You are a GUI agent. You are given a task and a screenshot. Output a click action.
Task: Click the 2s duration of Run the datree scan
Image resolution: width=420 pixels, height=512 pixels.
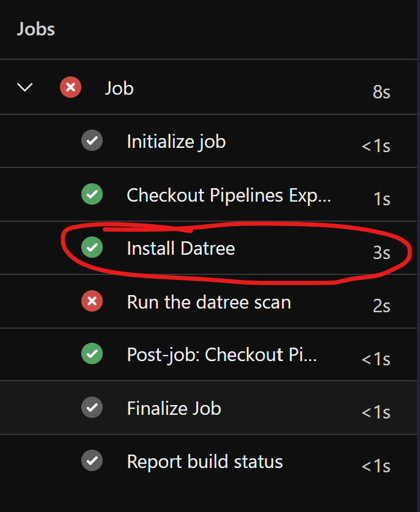tap(381, 306)
